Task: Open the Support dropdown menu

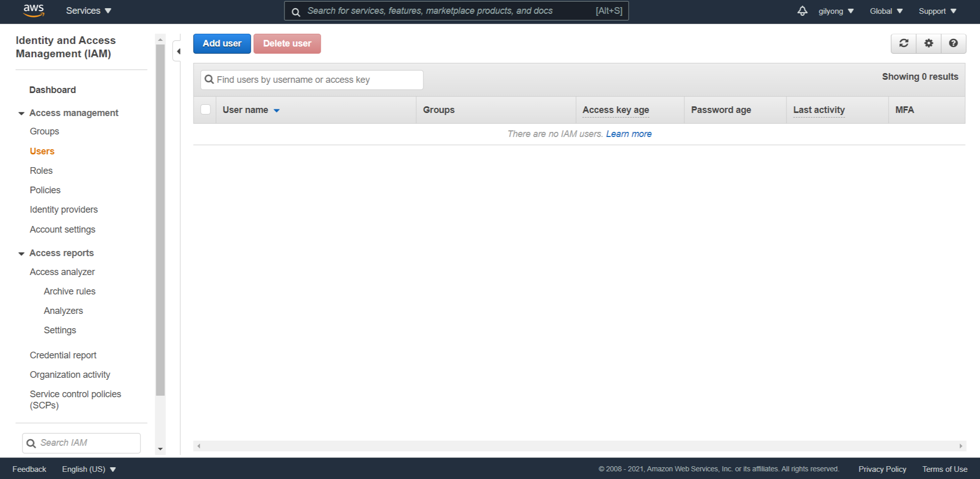Action: pos(938,11)
